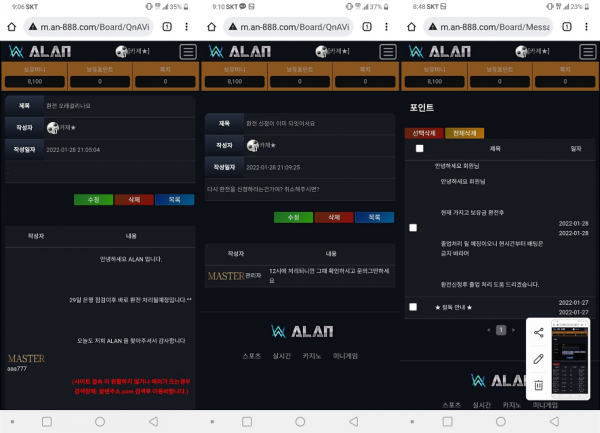Toggle the select-all checkbox in the message table header
600x433 pixels.
(x=418, y=148)
